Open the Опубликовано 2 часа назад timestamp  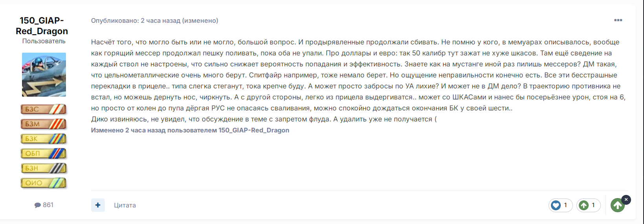[x=135, y=20]
